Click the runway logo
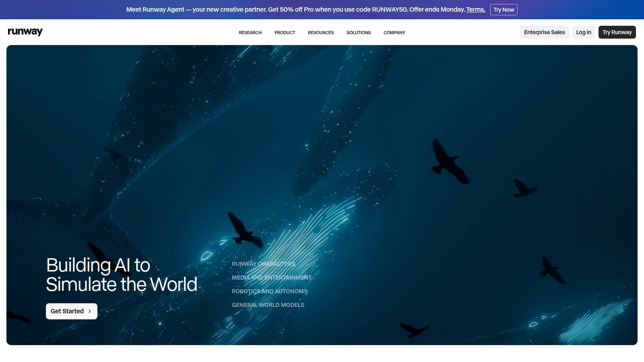644x362 pixels. click(x=25, y=32)
